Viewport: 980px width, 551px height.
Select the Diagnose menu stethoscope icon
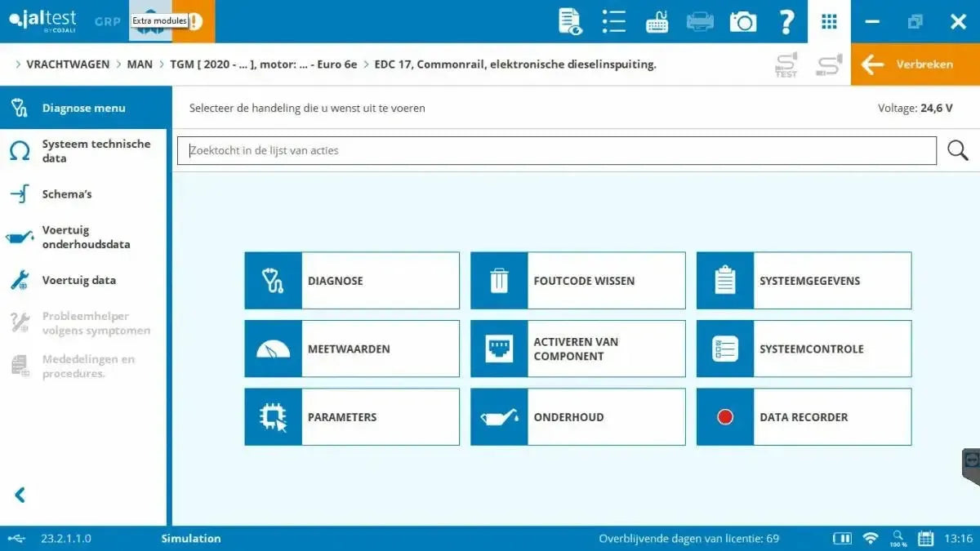click(x=19, y=107)
